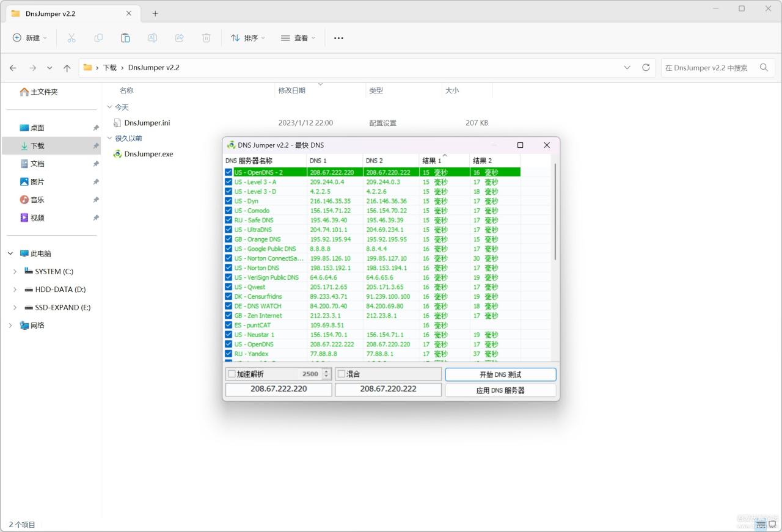The image size is (782, 532).
Task: Click the cut icon in File Explorer toolbar
Action: [71, 37]
